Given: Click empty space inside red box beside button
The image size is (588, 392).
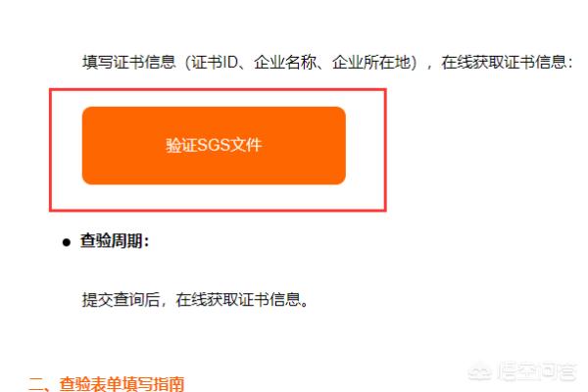Looking at the screenshot, I should 366,150.
